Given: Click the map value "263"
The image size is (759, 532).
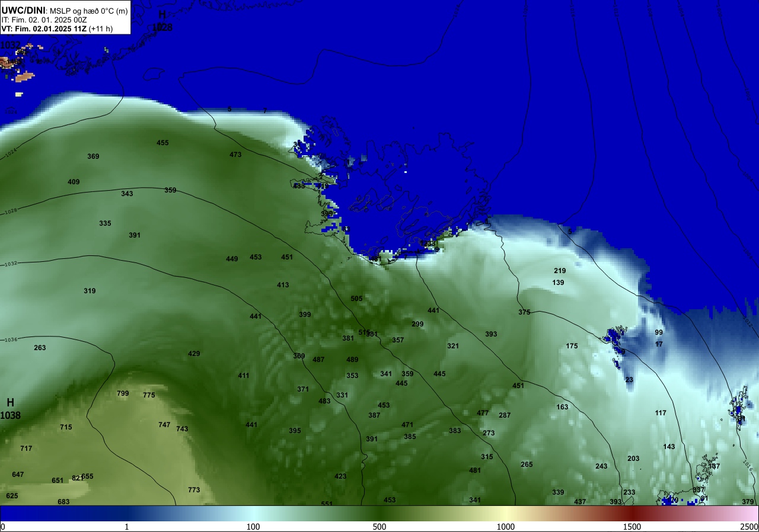Looking at the screenshot, I should [x=40, y=348].
